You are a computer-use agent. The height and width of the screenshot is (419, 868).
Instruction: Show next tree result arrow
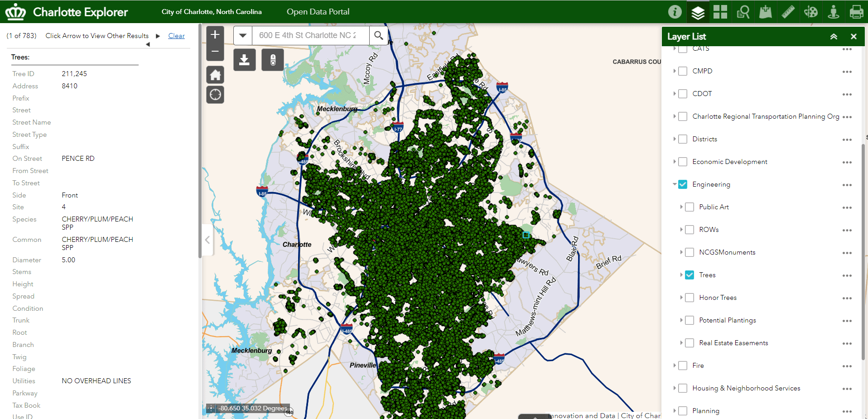158,36
